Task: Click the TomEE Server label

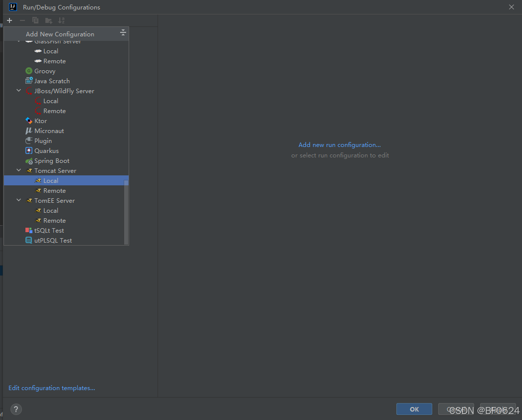Action: [x=55, y=201]
